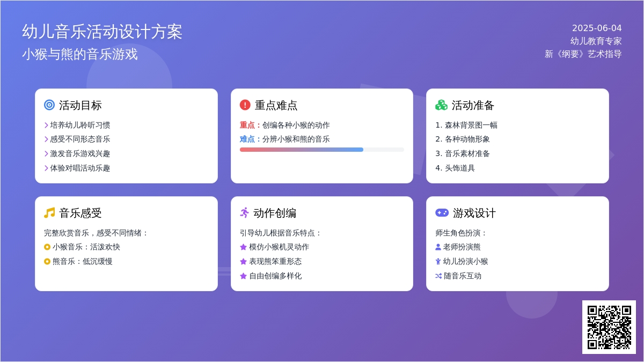The width and height of the screenshot is (644, 362).
Task: Click the person icon before 老师扮演熊
Action: (x=438, y=247)
